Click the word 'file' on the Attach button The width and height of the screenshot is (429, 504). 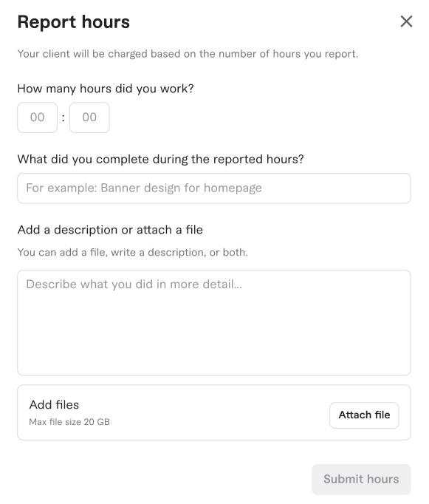pos(382,415)
